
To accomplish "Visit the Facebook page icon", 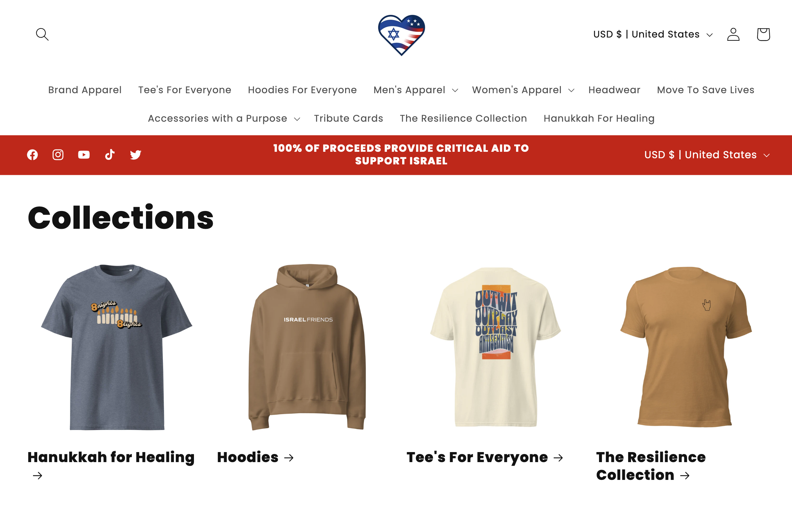I will point(32,155).
